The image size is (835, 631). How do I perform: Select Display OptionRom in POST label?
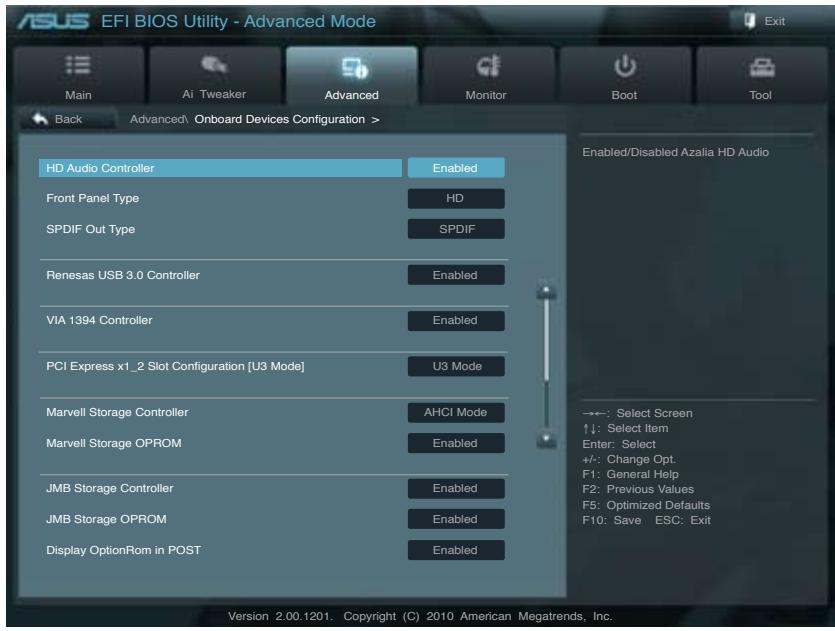coord(124,550)
